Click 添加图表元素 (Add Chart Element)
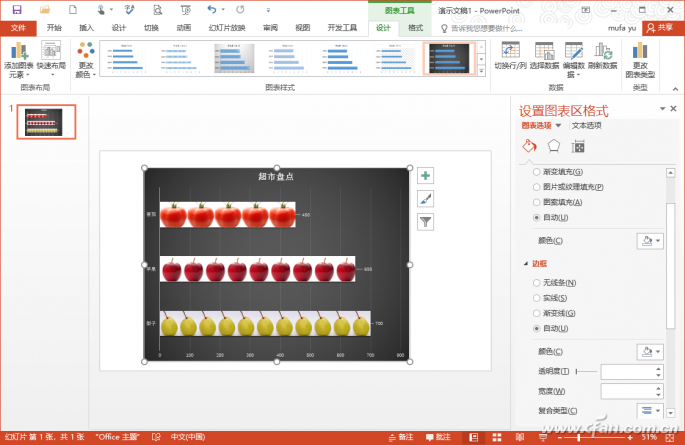The width and height of the screenshot is (685, 445). (18, 60)
